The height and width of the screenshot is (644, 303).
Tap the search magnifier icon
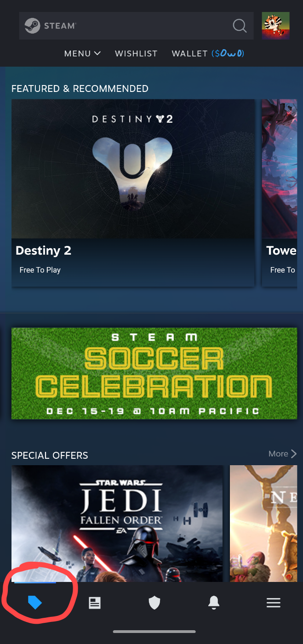[x=240, y=26]
